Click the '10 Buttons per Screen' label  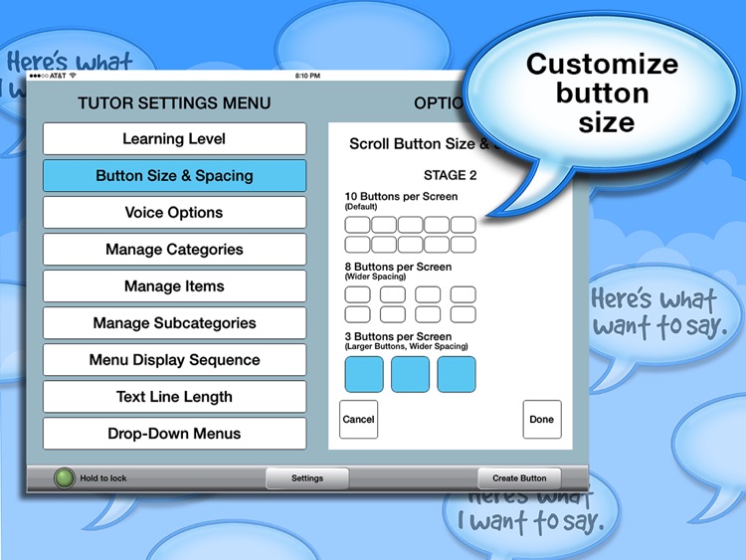pyautogui.click(x=401, y=197)
